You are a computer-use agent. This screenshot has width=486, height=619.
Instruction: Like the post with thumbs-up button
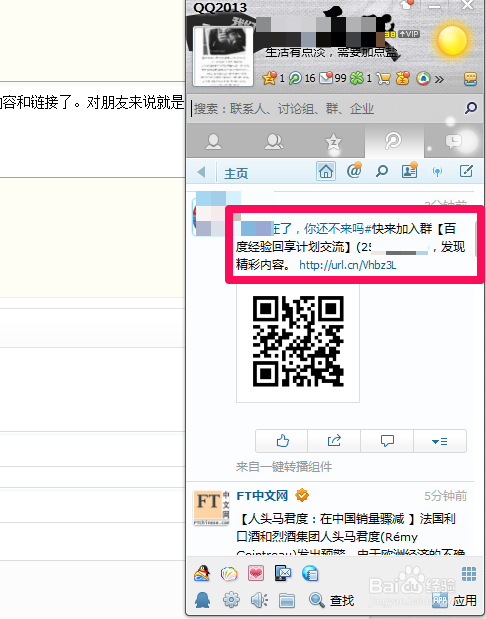tap(282, 441)
